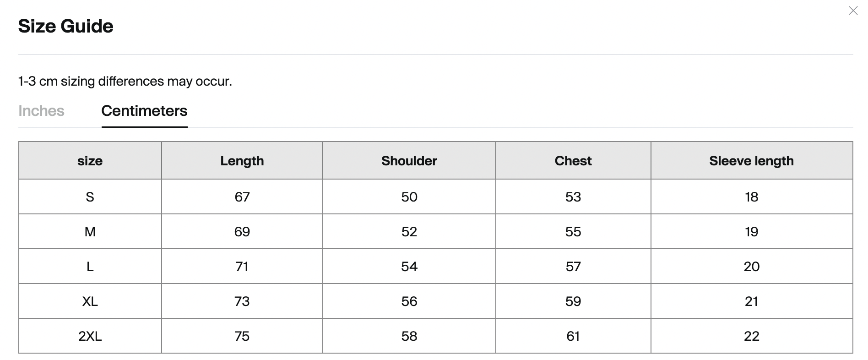Click the Chest column header
The width and height of the screenshot is (868, 360).
point(573,161)
